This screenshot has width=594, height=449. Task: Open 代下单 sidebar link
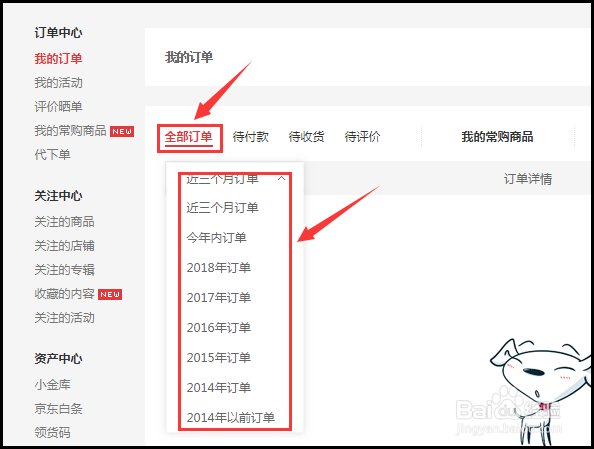[x=52, y=155]
